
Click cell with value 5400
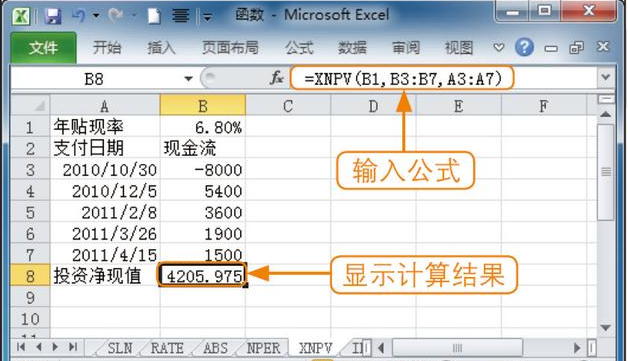click(203, 191)
